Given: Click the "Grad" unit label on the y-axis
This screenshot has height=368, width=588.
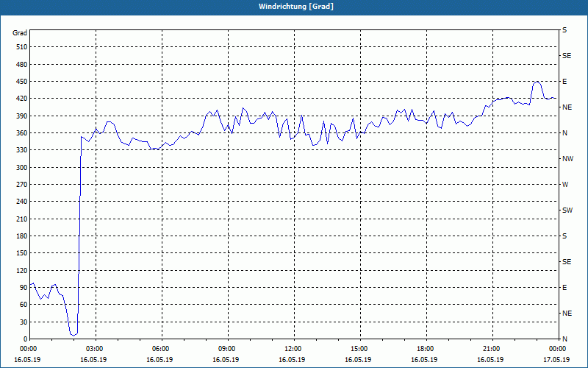Looking at the screenshot, I should (x=20, y=33).
